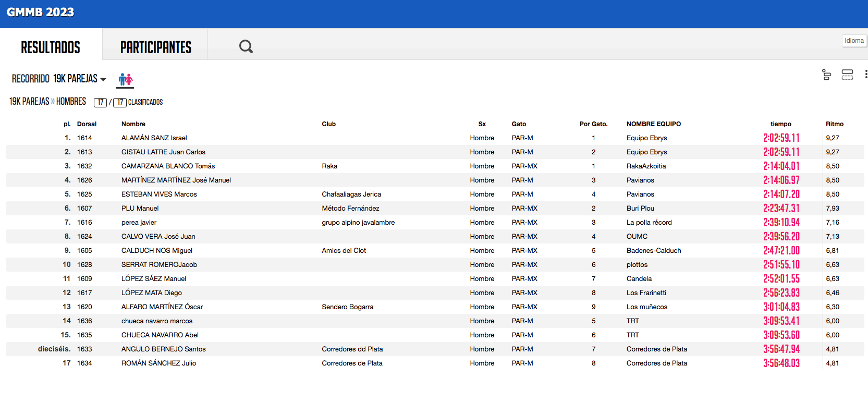Click the search magnifier icon

[x=246, y=46]
